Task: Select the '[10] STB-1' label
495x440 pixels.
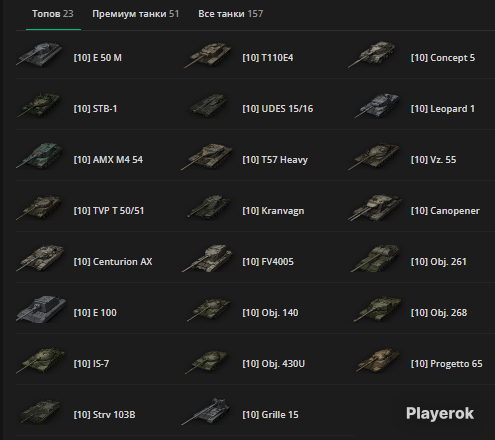Action: (95, 109)
